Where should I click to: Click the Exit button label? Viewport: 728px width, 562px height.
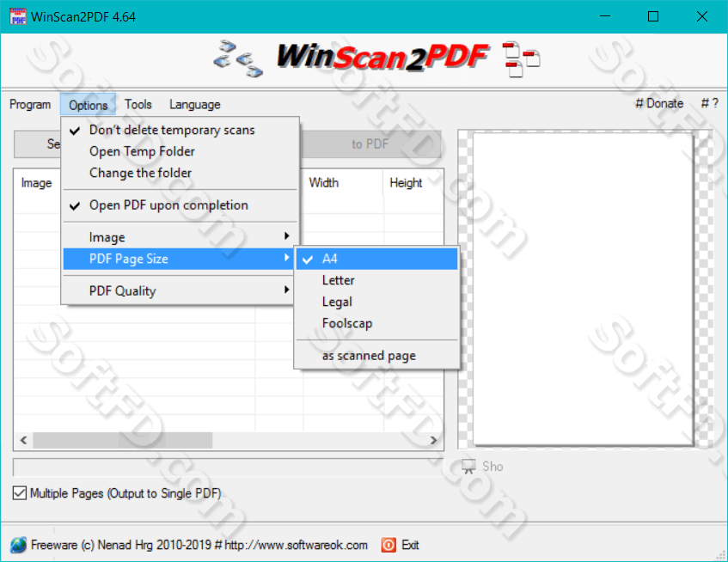411,545
